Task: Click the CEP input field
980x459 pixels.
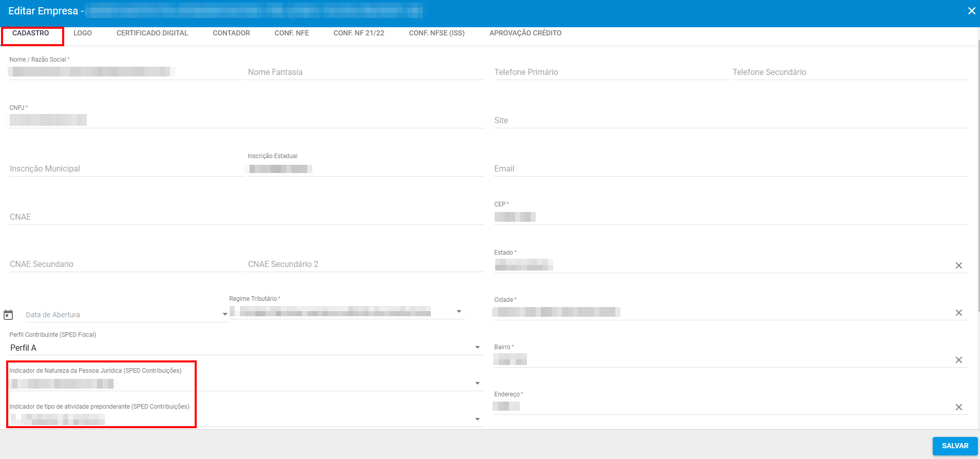Action: (731, 217)
